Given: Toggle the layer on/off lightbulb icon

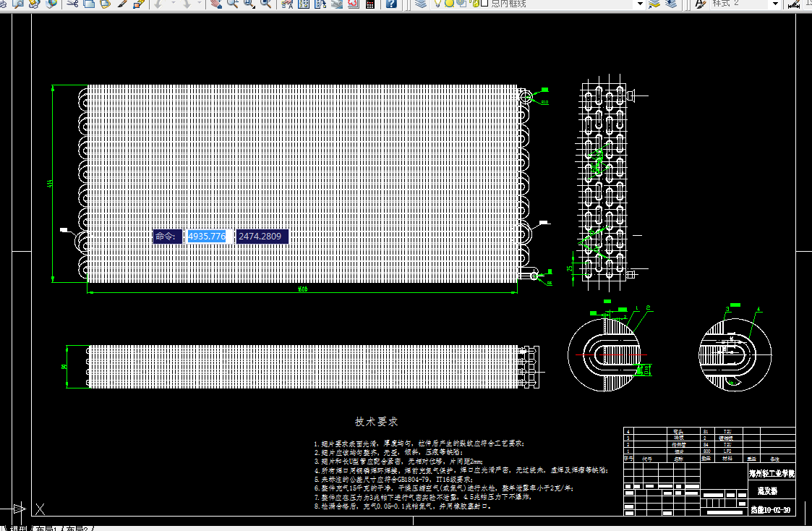Looking at the screenshot, I should coord(437,4).
